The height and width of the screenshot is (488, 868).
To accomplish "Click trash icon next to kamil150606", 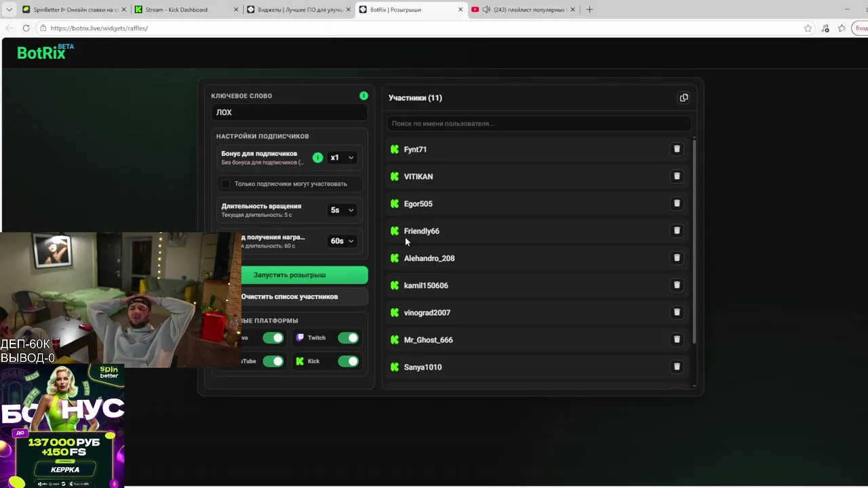I will click(x=677, y=285).
